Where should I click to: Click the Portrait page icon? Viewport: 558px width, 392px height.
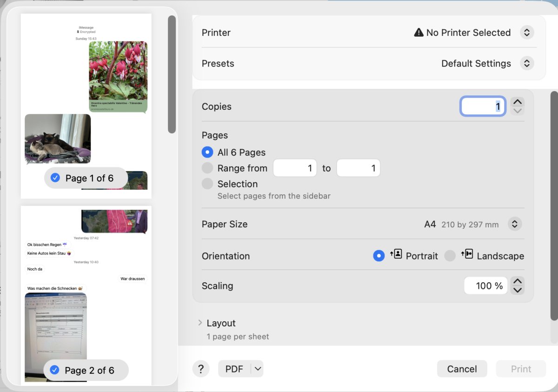[396, 254]
